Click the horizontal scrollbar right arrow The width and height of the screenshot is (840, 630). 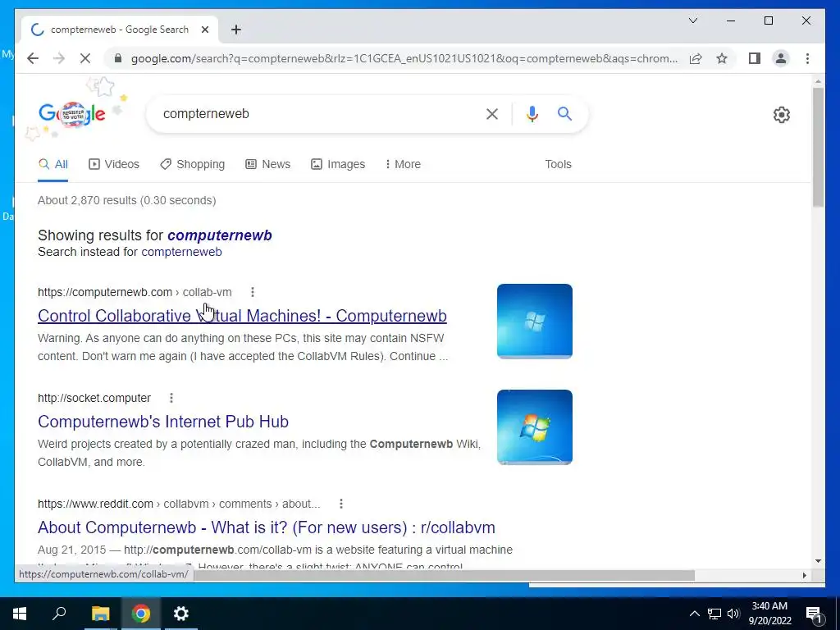pyautogui.click(x=805, y=575)
